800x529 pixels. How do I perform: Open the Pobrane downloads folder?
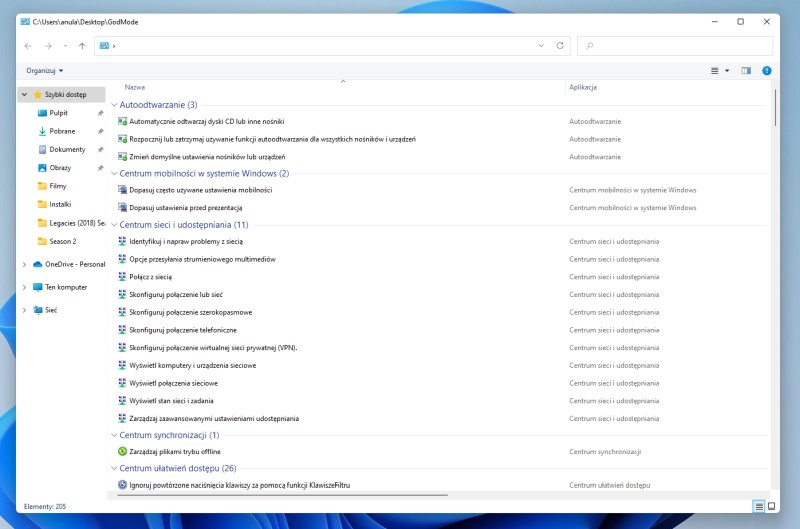point(62,131)
